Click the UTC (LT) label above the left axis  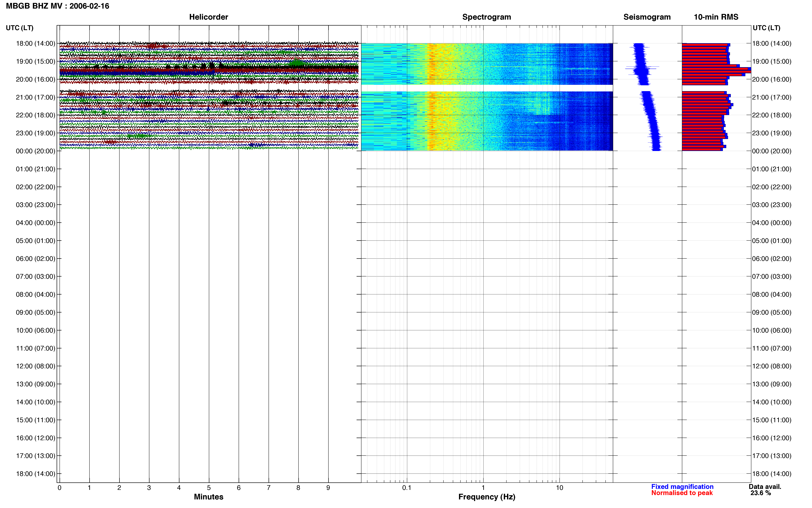click(x=19, y=28)
